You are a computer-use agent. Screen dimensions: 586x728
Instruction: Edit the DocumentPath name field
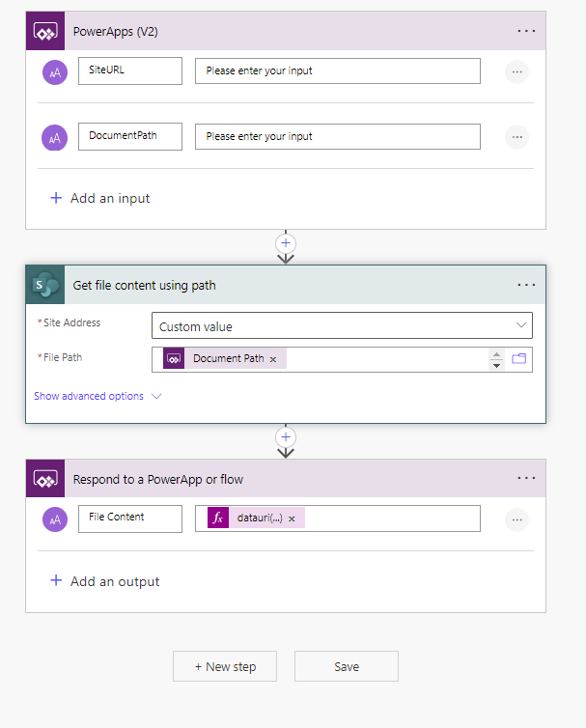click(x=130, y=136)
